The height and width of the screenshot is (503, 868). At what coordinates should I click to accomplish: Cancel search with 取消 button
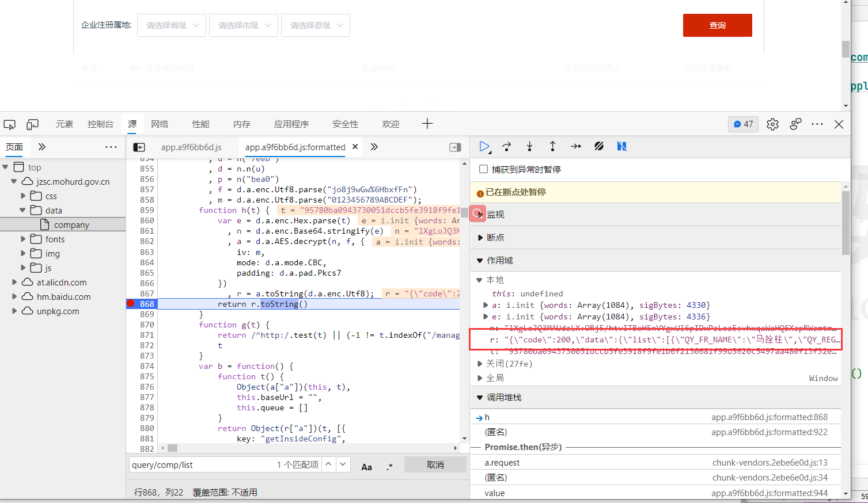(435, 464)
